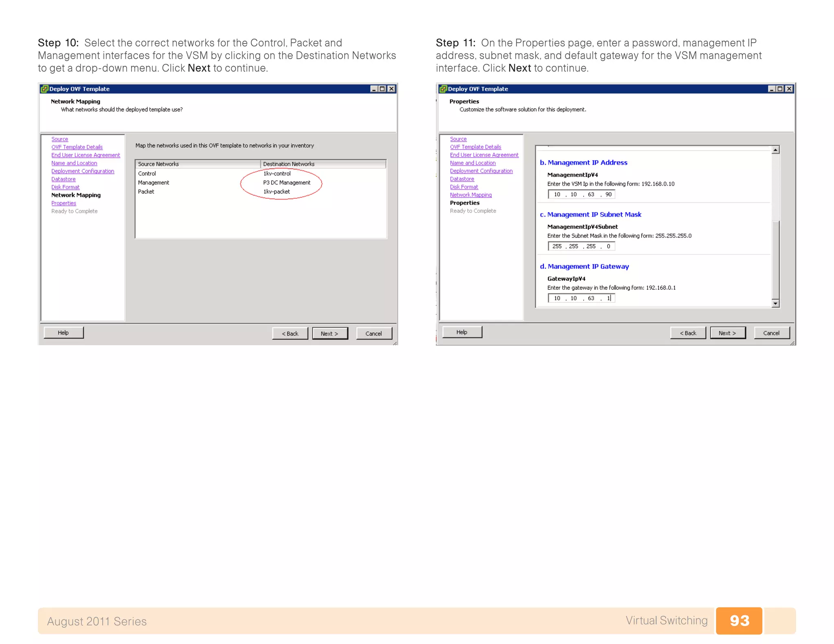This screenshot has height=644, width=834.
Task: Open the 1kv-packet destination network dropdown
Action: pos(277,192)
